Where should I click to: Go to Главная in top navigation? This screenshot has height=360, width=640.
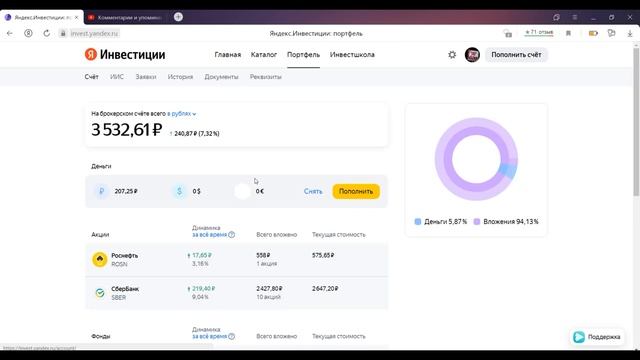pyautogui.click(x=228, y=54)
